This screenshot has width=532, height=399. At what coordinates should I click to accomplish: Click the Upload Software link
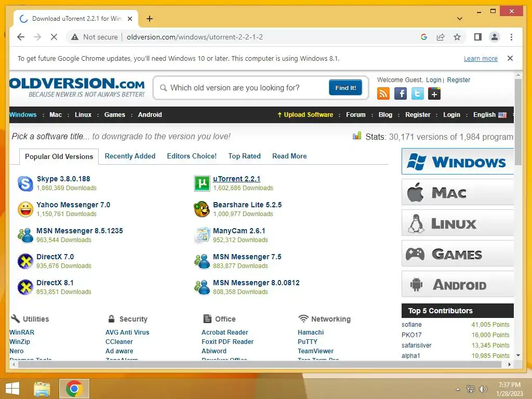click(x=305, y=115)
